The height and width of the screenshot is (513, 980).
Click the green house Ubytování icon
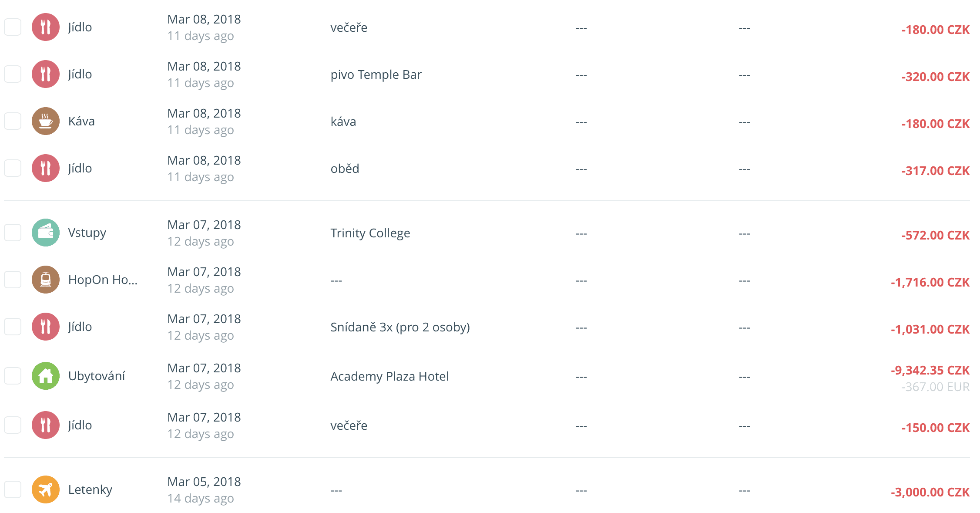46,376
